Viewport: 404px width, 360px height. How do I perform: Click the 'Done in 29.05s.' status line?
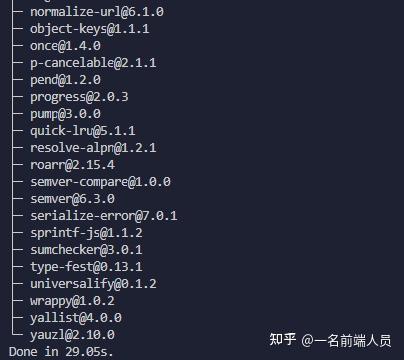(61, 352)
